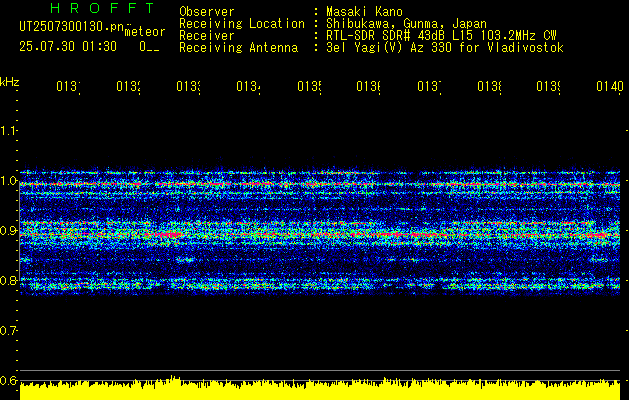Click the Observer label
Image resolution: width=629 pixels, height=400 pixels.
coord(207,12)
